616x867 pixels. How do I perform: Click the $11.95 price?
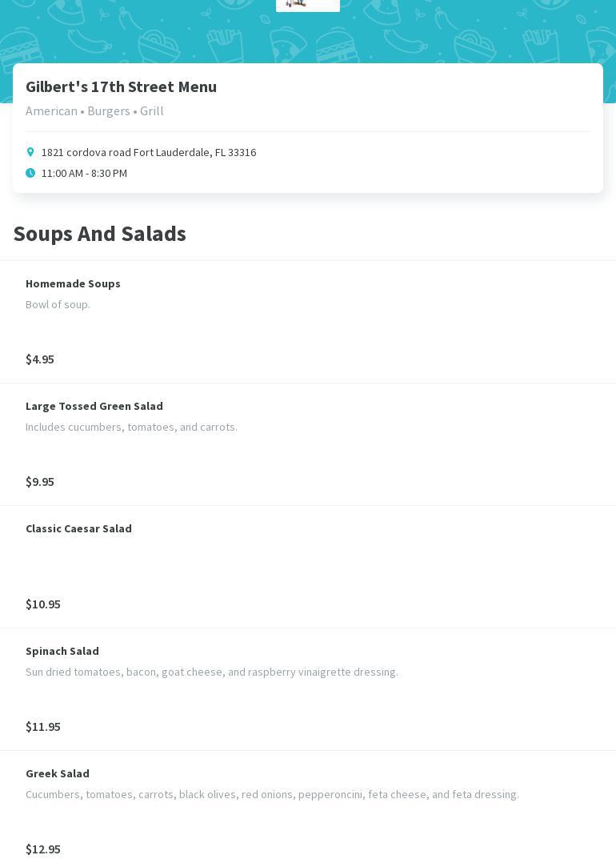click(x=43, y=726)
